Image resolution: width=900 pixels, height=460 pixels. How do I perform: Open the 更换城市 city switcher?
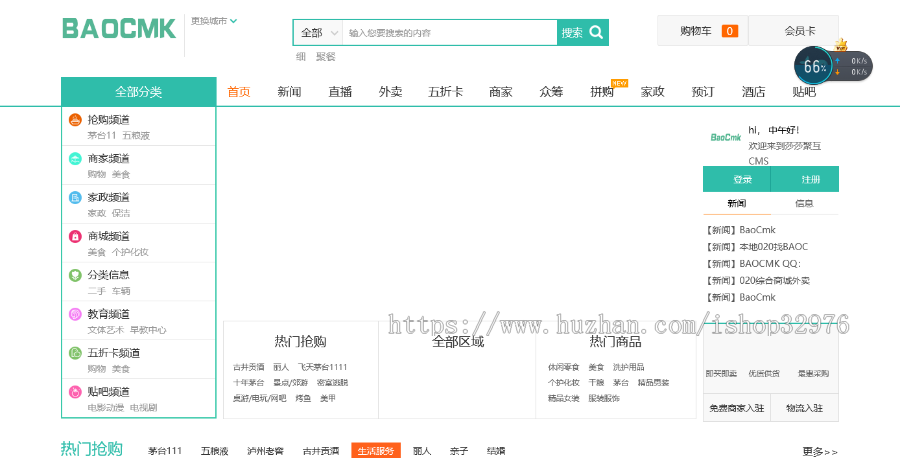click(214, 21)
